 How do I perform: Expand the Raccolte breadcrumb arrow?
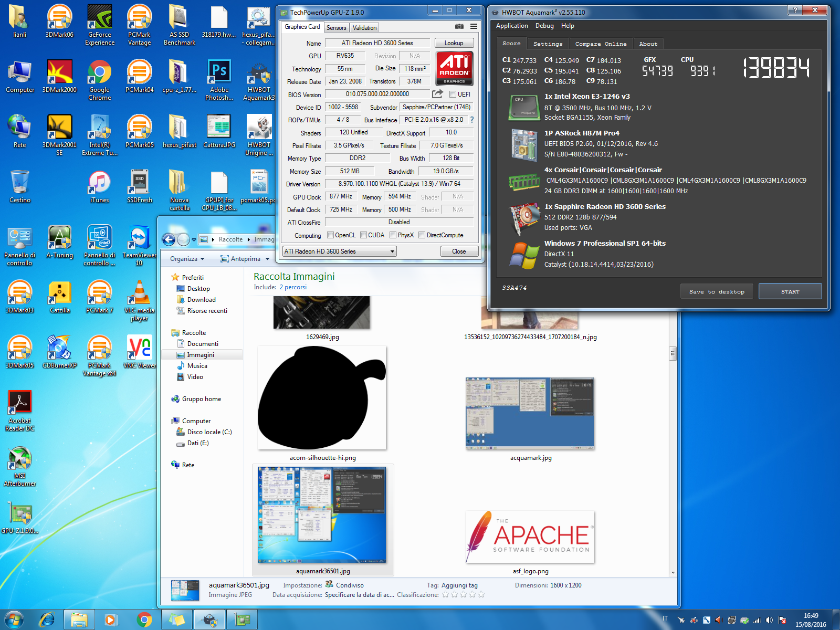point(248,239)
